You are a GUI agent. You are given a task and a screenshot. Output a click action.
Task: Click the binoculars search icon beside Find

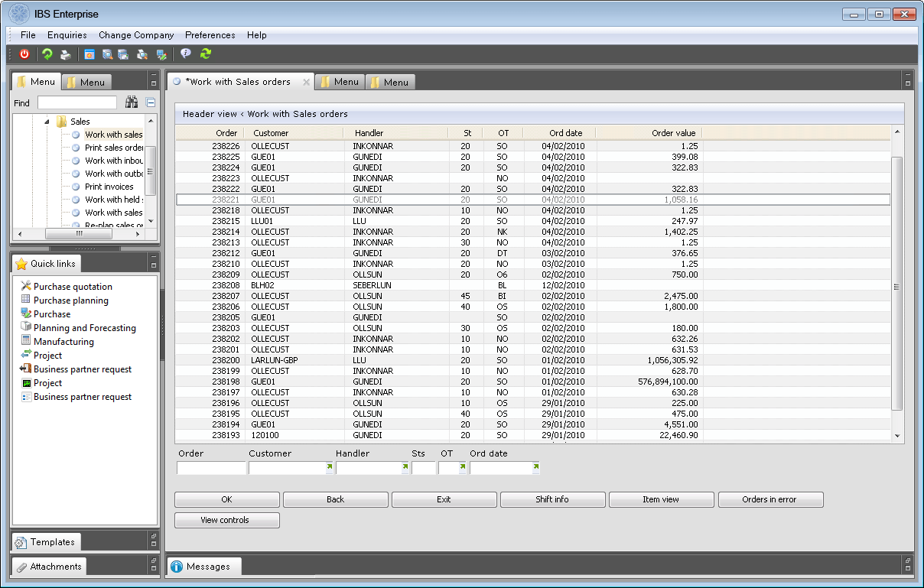[132, 102]
